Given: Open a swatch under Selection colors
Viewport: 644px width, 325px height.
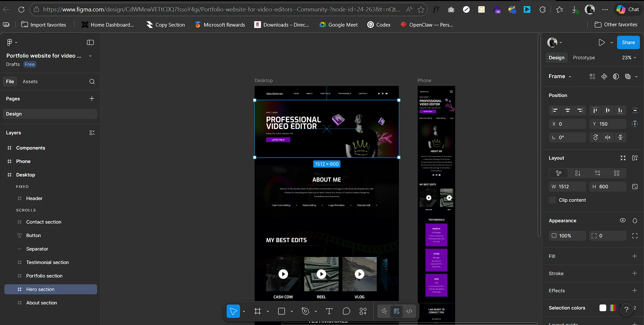Looking at the screenshot, I should (602, 308).
